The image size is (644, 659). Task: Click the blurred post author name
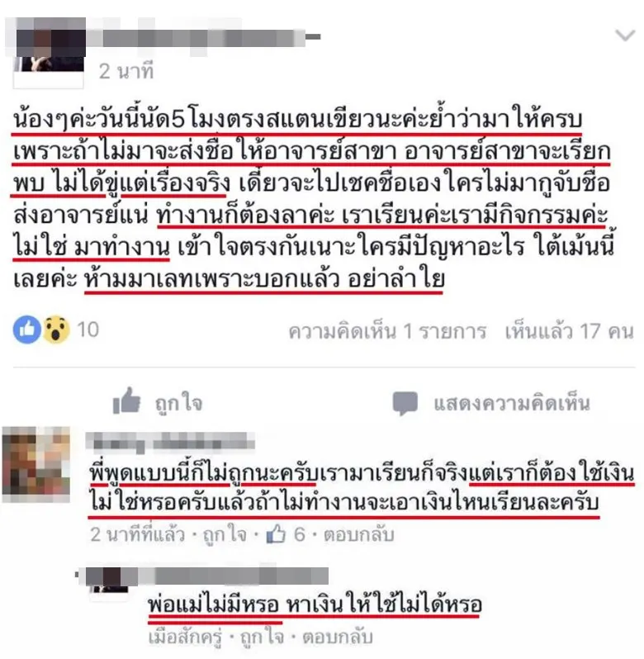point(204,38)
